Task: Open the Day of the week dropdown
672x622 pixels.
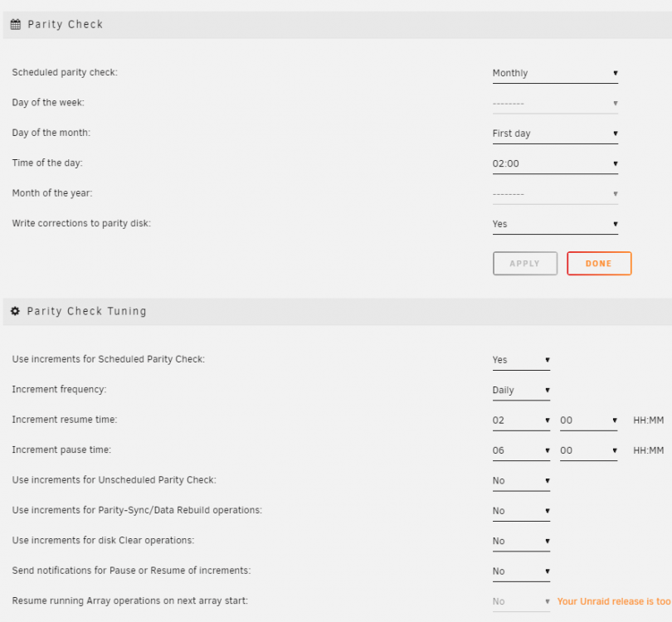Action: point(555,103)
